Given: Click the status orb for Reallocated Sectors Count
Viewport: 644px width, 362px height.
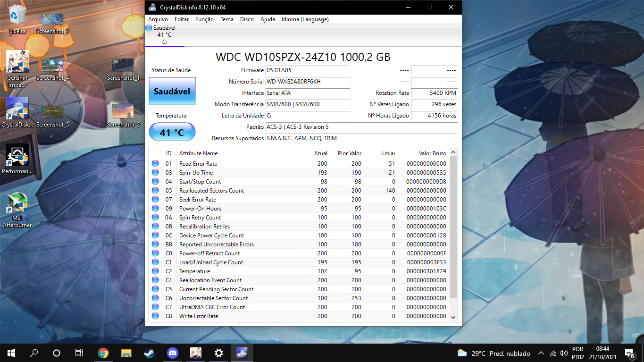Looking at the screenshot, I should coord(155,191).
